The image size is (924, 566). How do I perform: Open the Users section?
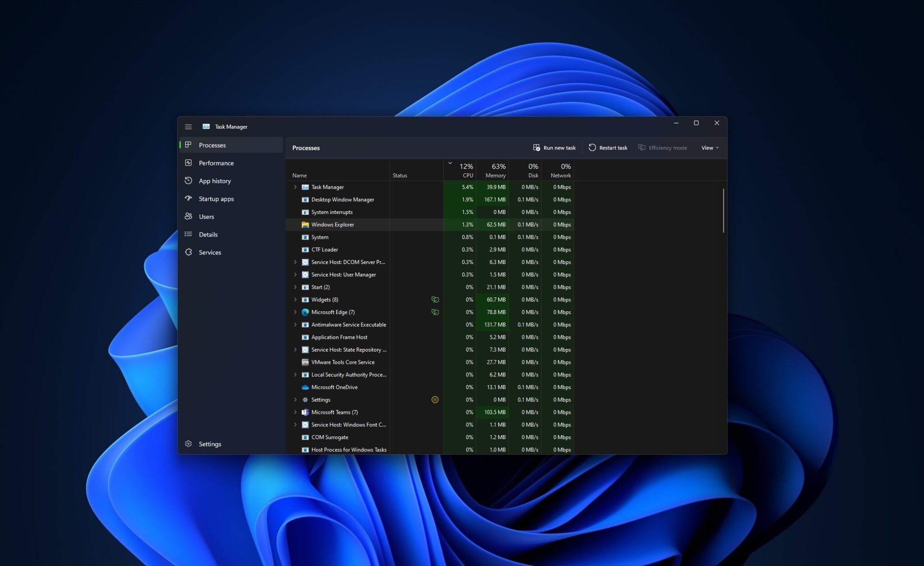coord(206,216)
